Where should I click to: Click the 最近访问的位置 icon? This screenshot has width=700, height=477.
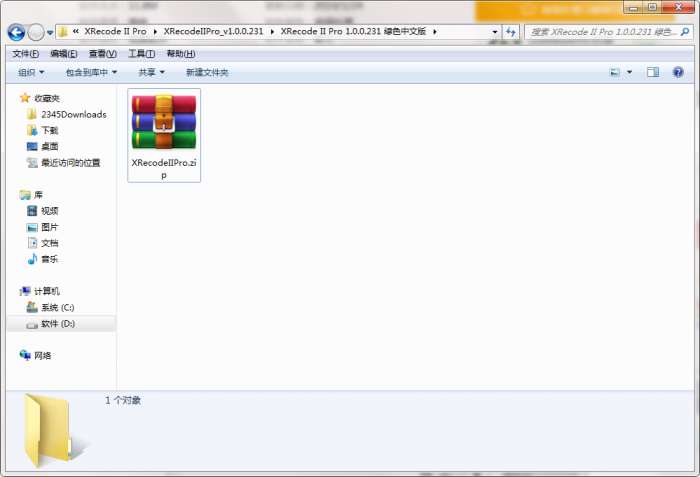click(x=32, y=163)
